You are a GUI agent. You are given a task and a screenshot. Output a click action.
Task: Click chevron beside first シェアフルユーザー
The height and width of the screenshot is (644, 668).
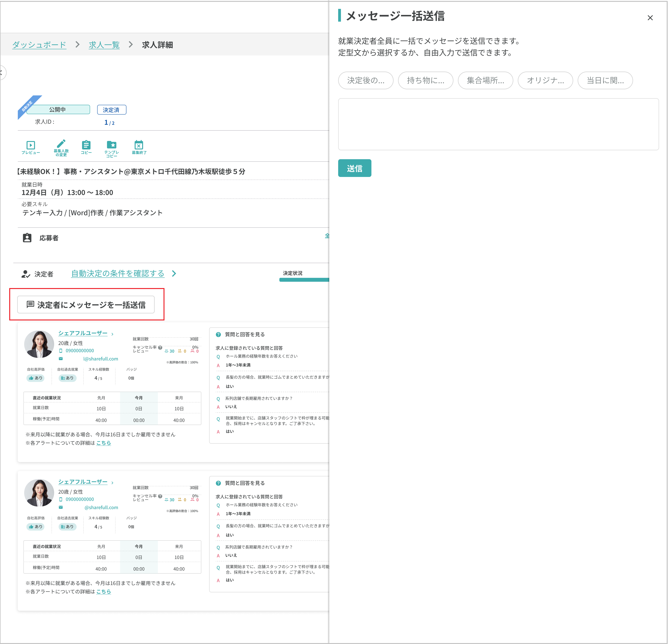pyautogui.click(x=113, y=334)
